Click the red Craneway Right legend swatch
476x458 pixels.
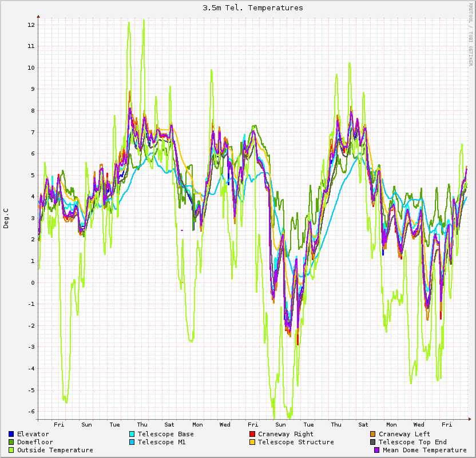point(252,434)
